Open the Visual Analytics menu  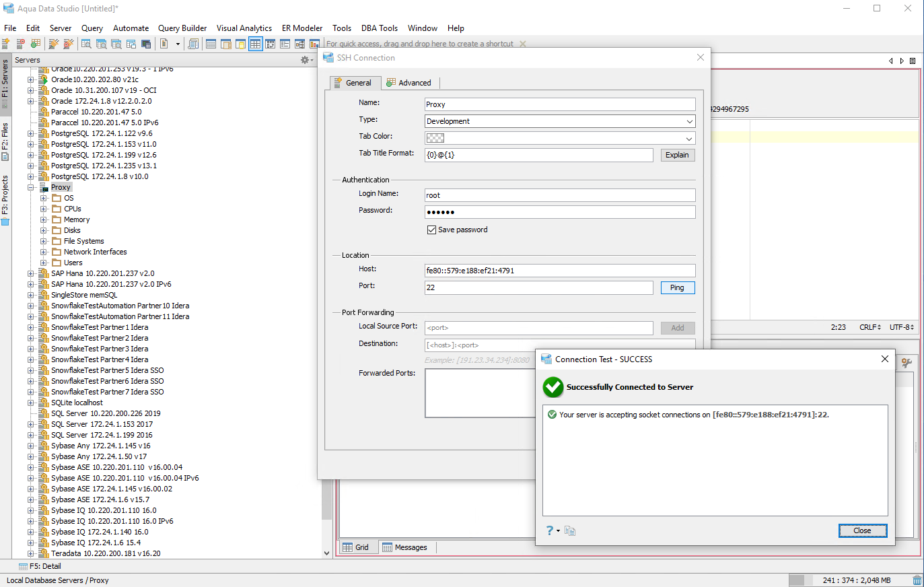(x=244, y=28)
